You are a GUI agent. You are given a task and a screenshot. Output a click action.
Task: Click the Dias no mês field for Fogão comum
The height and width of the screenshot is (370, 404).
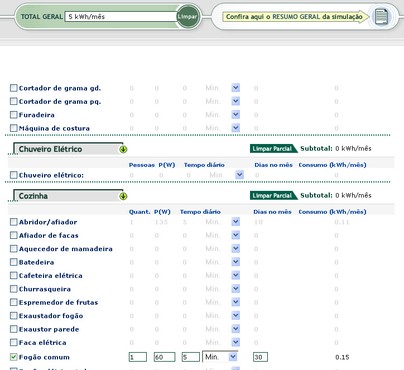(260, 357)
